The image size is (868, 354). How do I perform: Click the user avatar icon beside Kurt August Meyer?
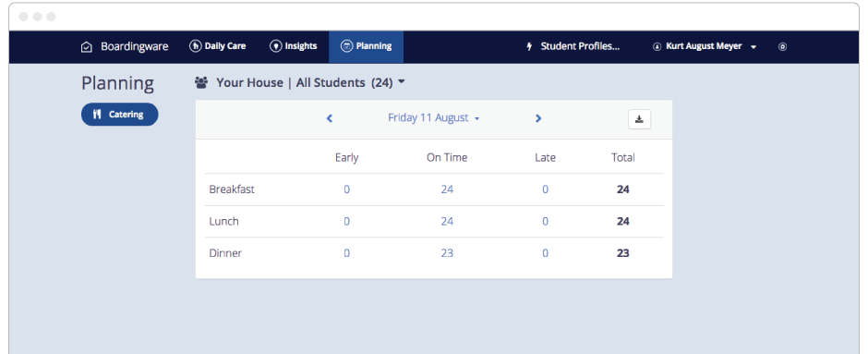click(657, 47)
